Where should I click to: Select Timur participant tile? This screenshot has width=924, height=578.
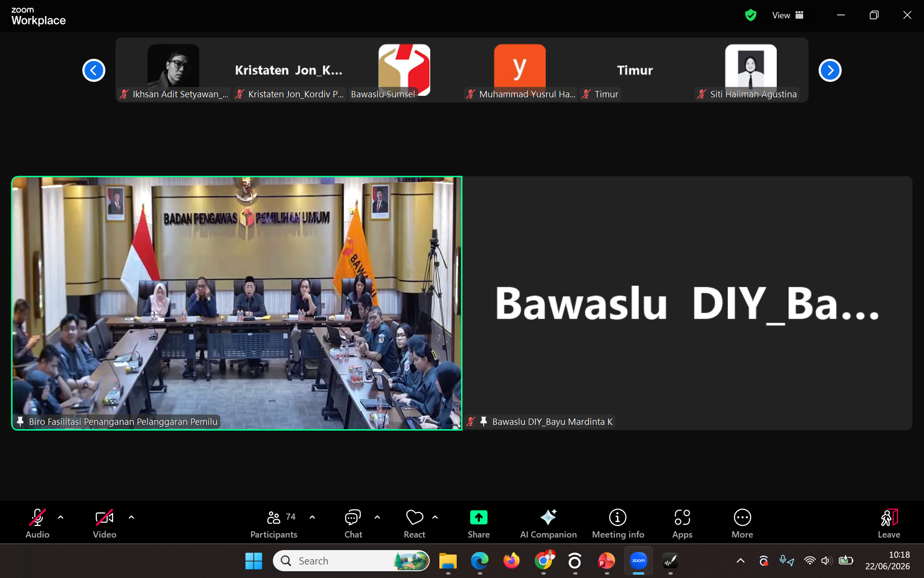(635, 70)
